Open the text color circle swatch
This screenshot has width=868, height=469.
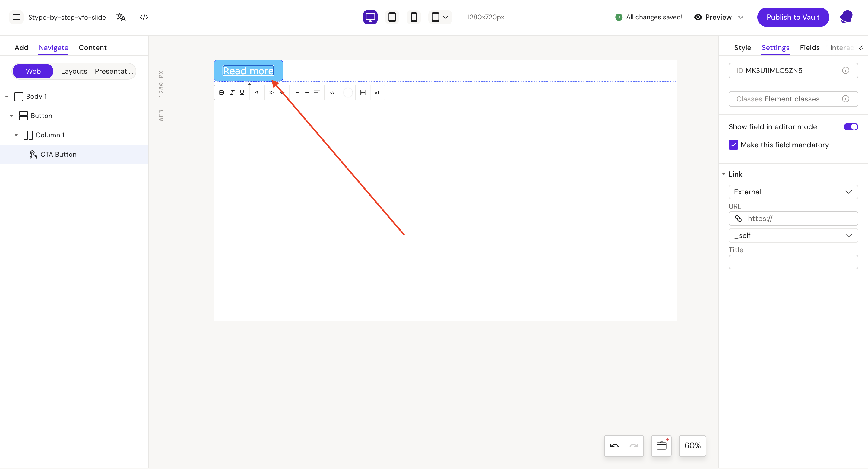click(x=348, y=92)
